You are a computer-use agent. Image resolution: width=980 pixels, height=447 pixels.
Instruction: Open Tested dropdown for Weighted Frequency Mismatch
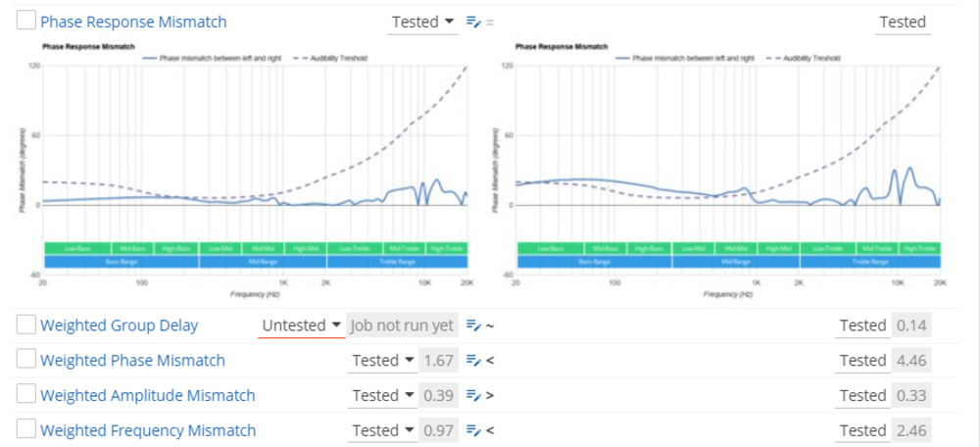[383, 430]
